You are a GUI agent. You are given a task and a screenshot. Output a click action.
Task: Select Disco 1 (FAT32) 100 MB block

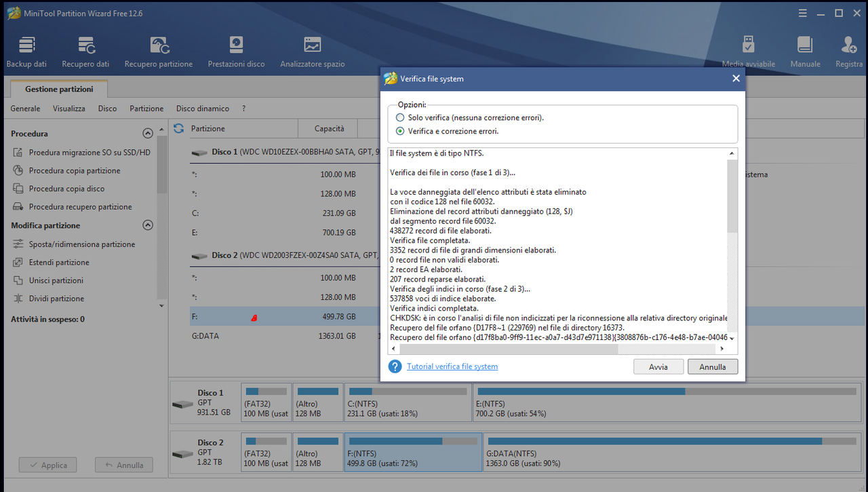click(x=267, y=402)
